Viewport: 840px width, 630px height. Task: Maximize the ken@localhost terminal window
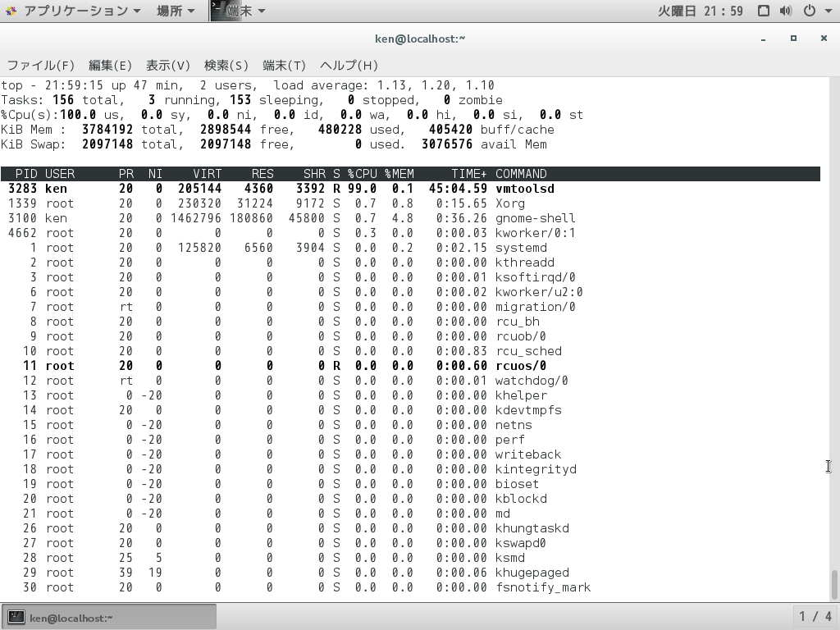tap(793, 39)
